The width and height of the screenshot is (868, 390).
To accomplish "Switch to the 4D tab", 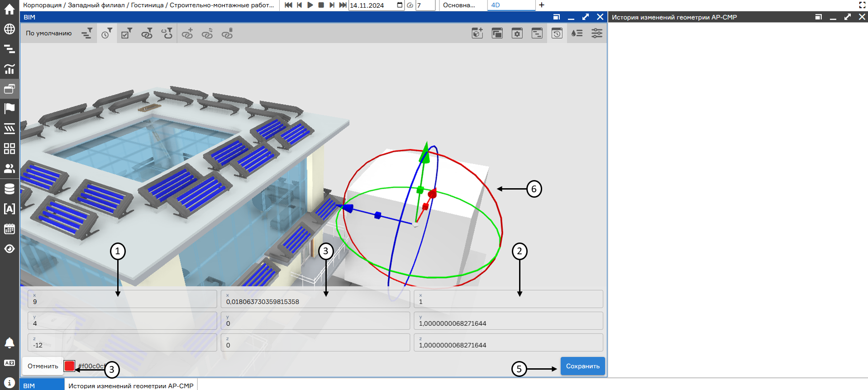I will click(x=510, y=5).
